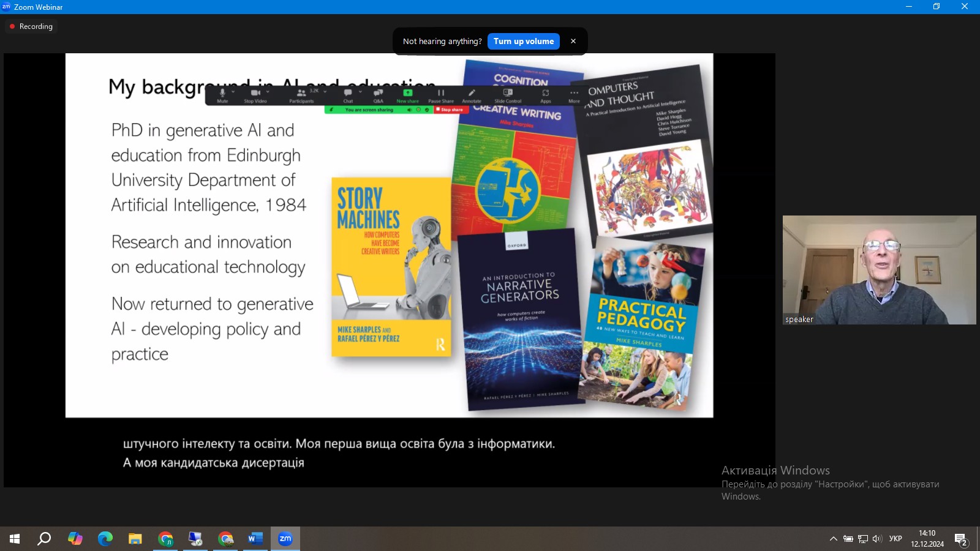Viewport: 980px width, 551px height.
Task: Click the battery power tray icon
Action: tap(848, 539)
